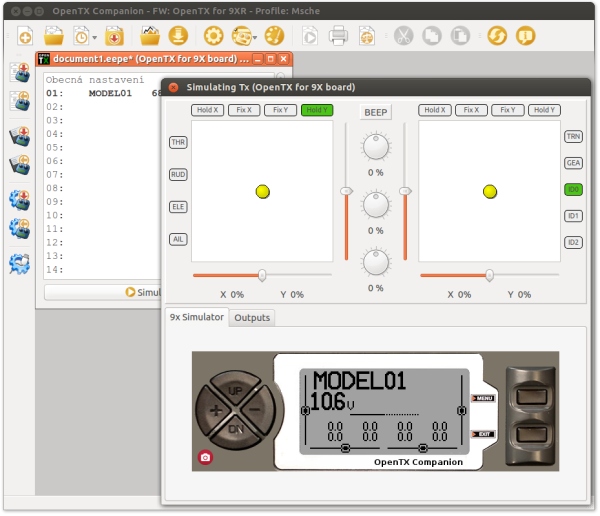Click left stick horizontal trim slider
600x516 pixels.
pos(262,275)
